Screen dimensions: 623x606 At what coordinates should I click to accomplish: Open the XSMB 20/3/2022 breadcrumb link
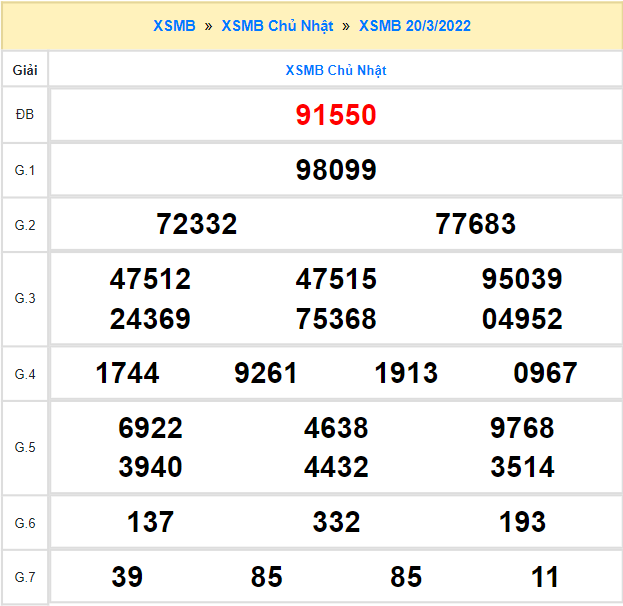[414, 26]
